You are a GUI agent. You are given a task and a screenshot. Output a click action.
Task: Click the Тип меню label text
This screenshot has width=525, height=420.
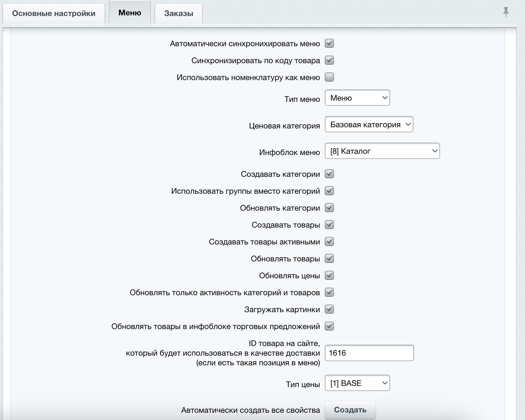click(x=302, y=99)
